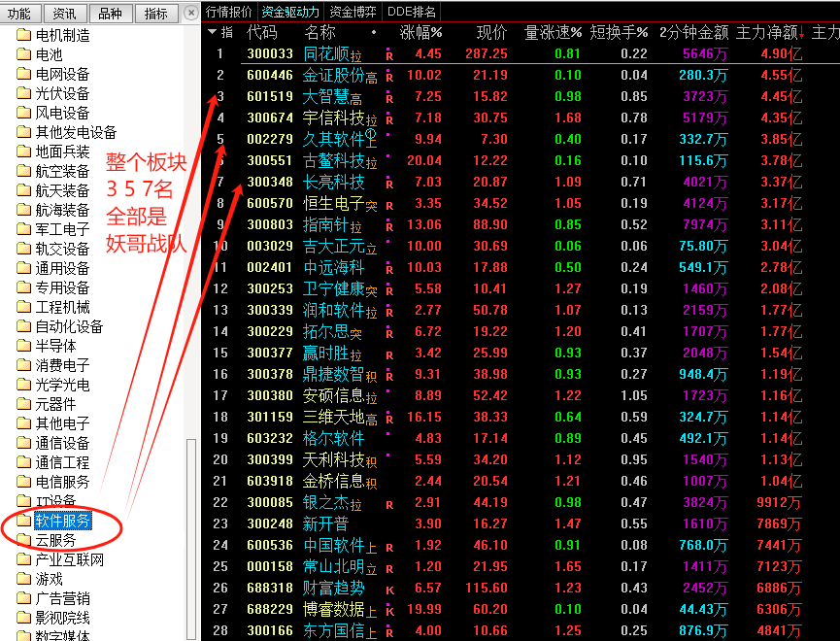Select the 其他电子 tree item

pos(63,423)
